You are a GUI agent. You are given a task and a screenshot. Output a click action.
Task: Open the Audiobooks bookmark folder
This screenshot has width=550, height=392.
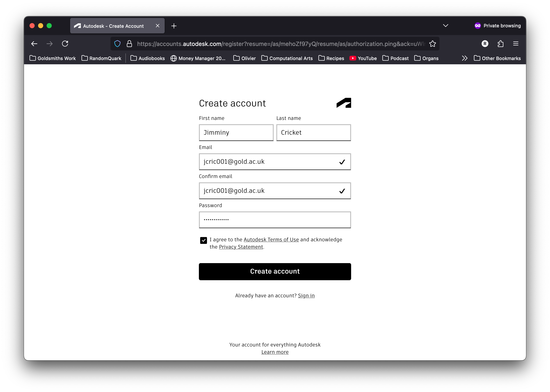(x=148, y=58)
